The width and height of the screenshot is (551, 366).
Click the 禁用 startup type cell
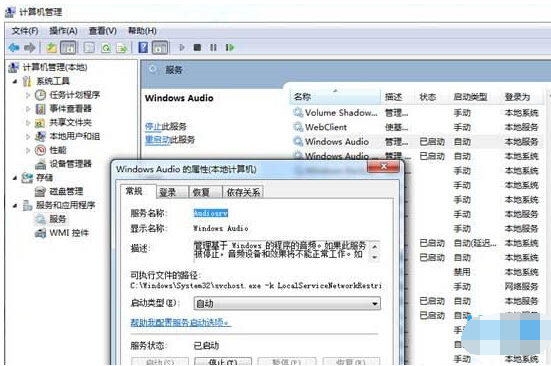462,272
